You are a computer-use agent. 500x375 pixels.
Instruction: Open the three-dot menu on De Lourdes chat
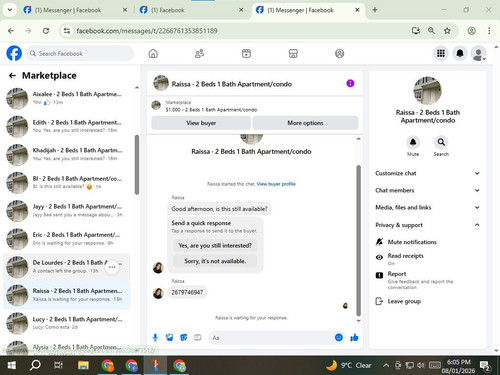(x=112, y=267)
